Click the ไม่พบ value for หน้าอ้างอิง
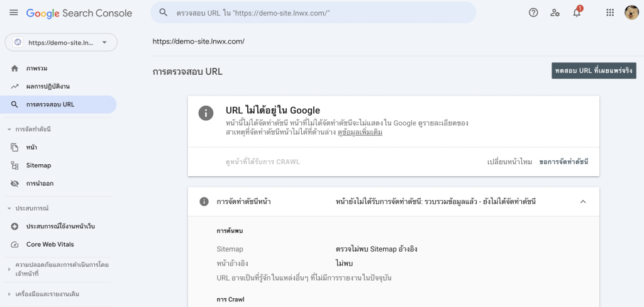Viewport: 644px width, 307px height. click(x=344, y=264)
